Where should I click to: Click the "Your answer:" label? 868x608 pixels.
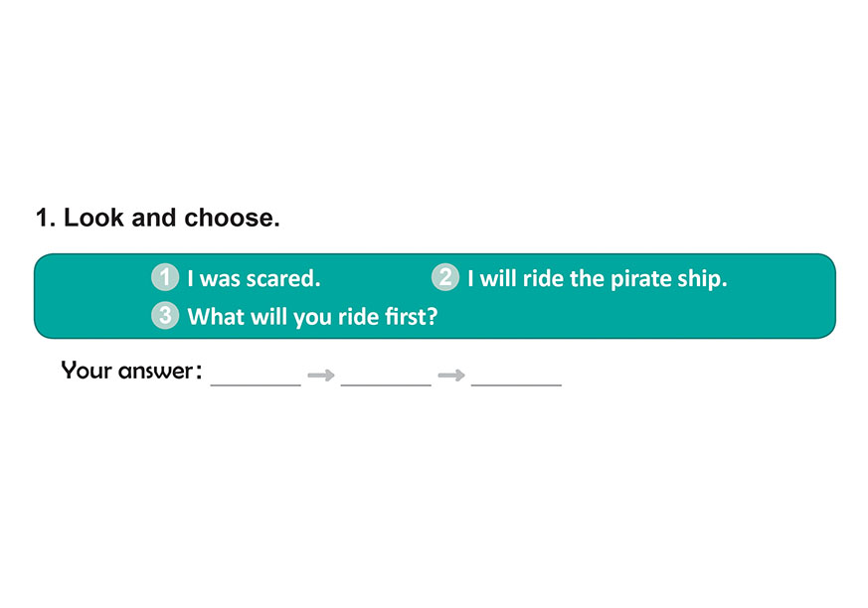pyautogui.click(x=132, y=372)
